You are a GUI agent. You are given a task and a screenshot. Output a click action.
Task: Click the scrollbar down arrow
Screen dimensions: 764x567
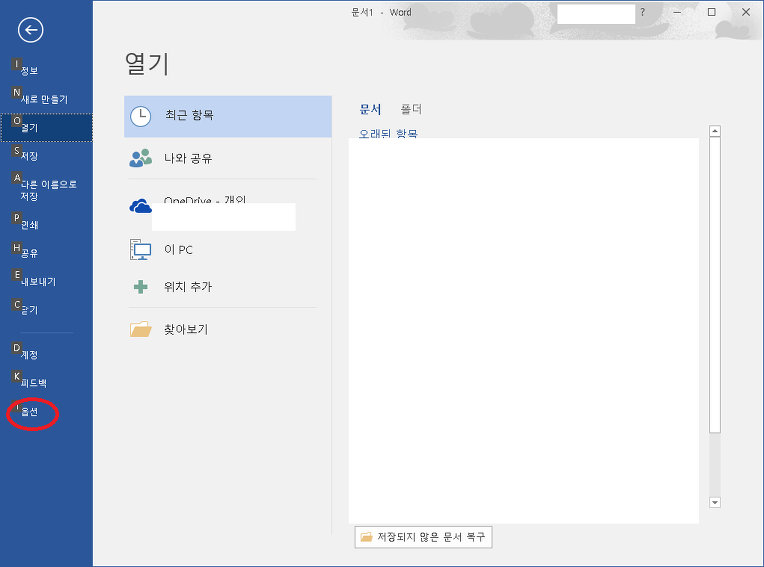pos(715,502)
